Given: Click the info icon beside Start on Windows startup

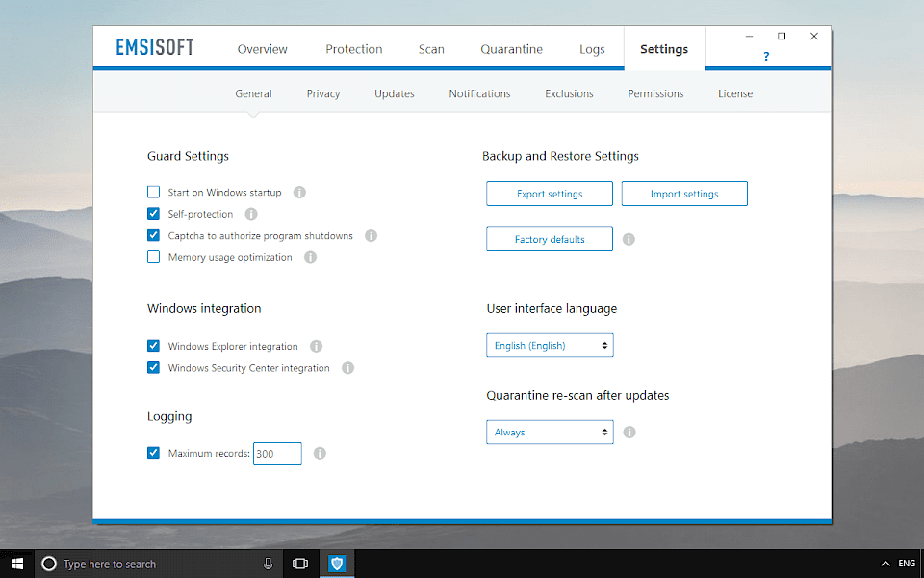Looking at the screenshot, I should click(299, 193).
